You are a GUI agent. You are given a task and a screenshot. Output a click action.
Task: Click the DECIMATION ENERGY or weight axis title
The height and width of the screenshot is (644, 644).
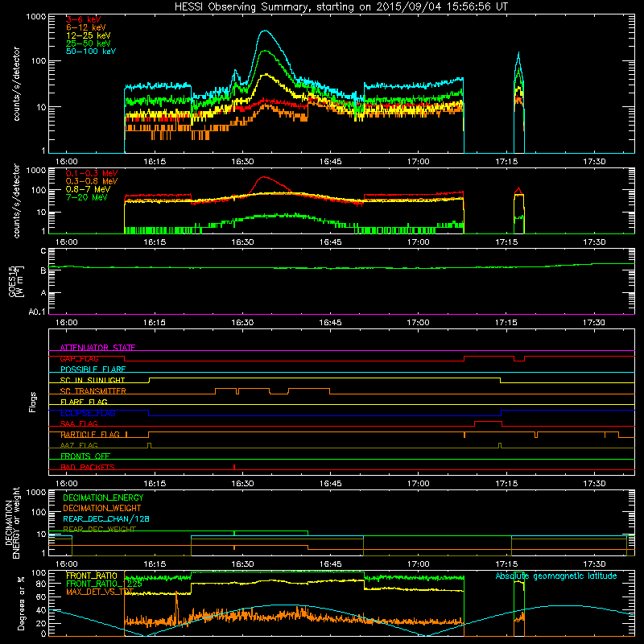[12, 522]
